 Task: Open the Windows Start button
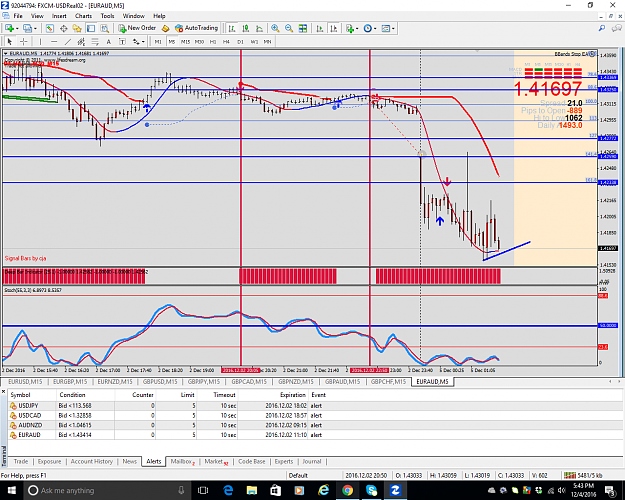coord(11,490)
